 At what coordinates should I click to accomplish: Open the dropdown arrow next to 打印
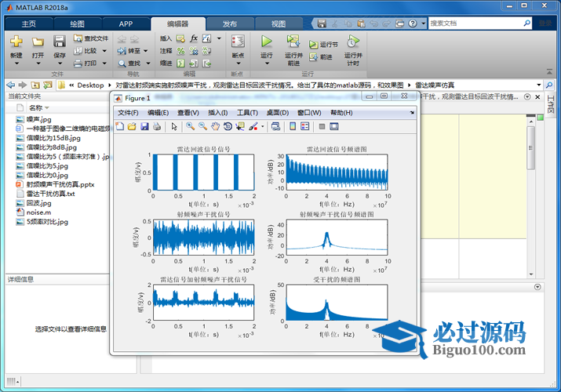(104, 64)
